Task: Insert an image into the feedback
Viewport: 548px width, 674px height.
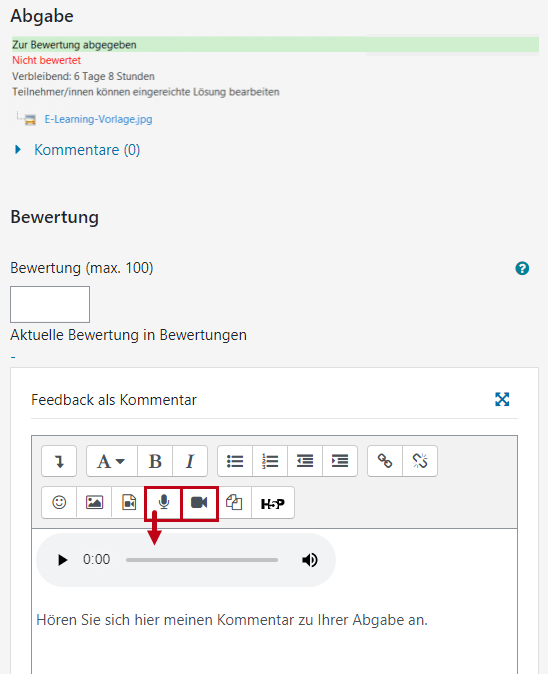Action: coord(94,502)
